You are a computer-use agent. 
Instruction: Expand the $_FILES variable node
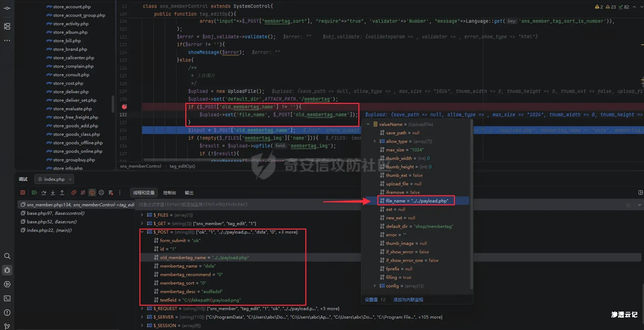pos(142,215)
